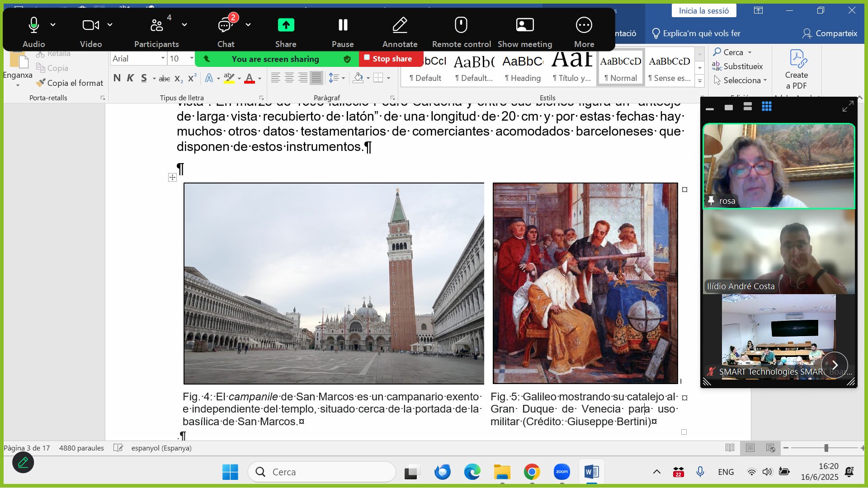Open Selecciona dropdown

(x=740, y=80)
